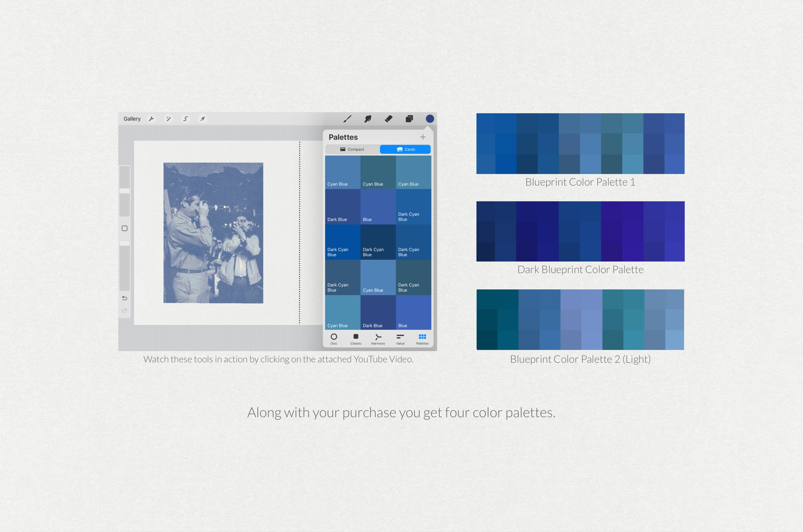Open the Value color mode
This screenshot has width=803, height=532.
(400, 338)
